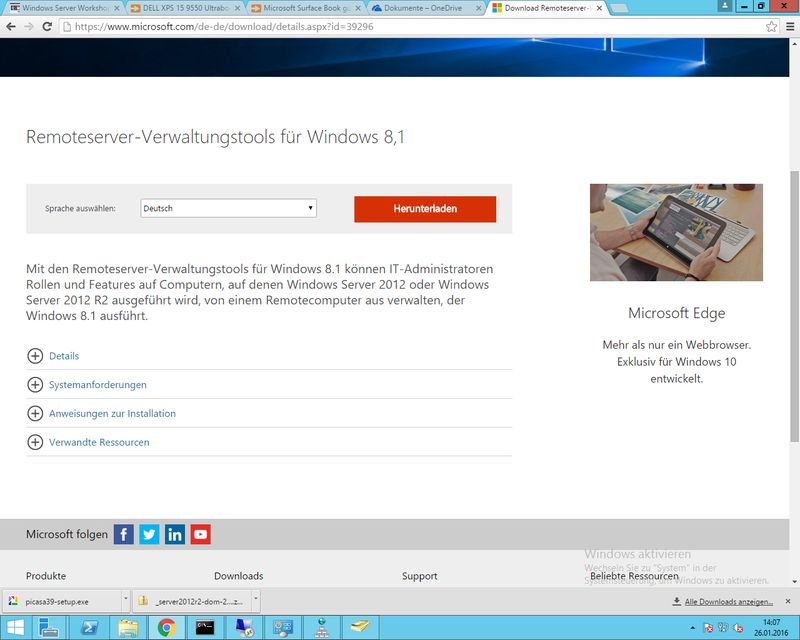This screenshot has height=640, width=800.
Task: Click the Produkte footer heading
Action: pyautogui.click(x=46, y=576)
